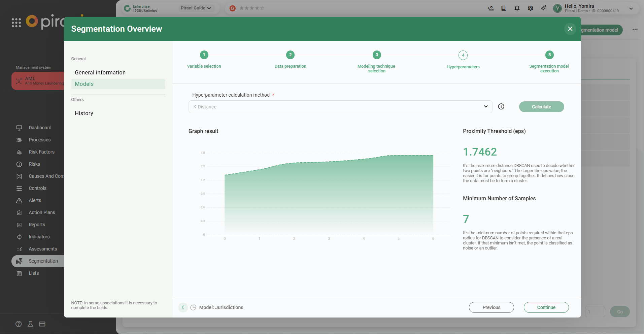The height and width of the screenshot is (334, 644).
Task: Open the apps grid icon
Action: pos(16,23)
